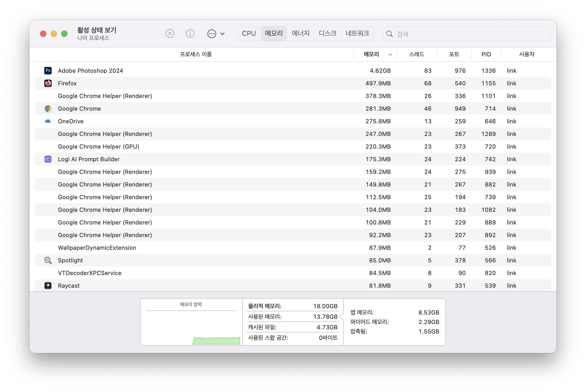
Task: Click the Adobe Photoshop 2024 icon
Action: [x=48, y=70]
